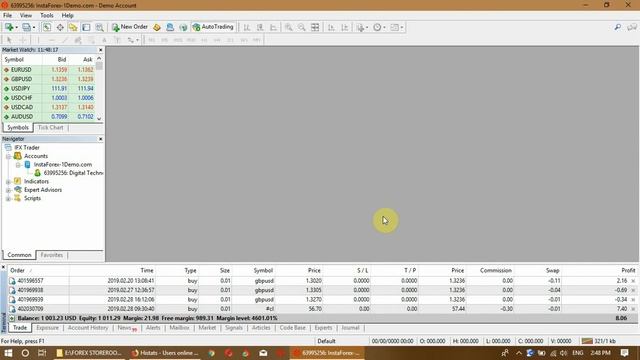The width and height of the screenshot is (640, 360).
Task: Select the Draw Horizontal Line tool
Action: click(x=51, y=40)
